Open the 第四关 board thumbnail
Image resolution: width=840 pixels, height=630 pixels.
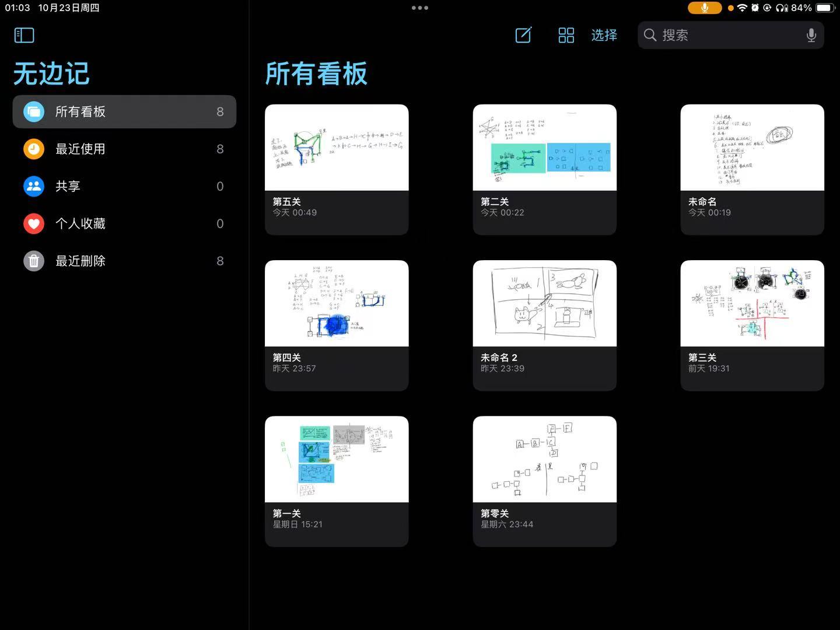337,303
